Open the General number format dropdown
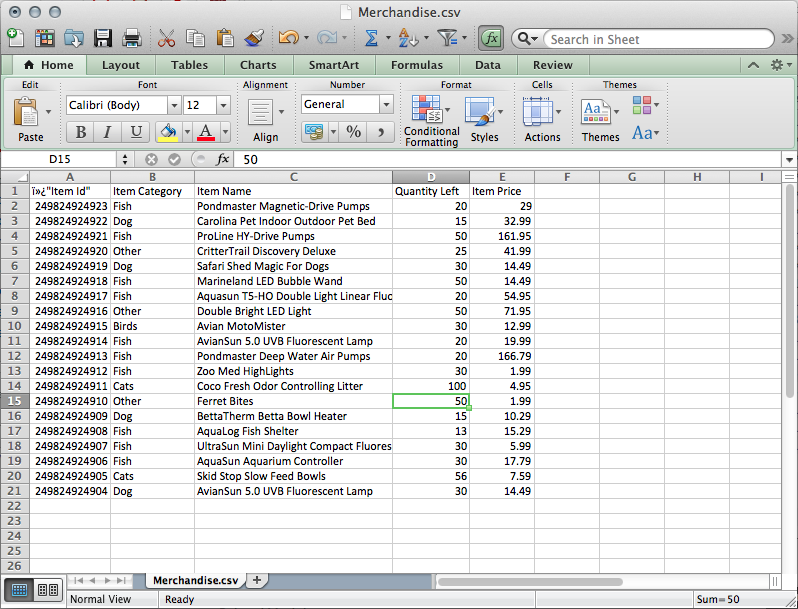 [x=386, y=104]
